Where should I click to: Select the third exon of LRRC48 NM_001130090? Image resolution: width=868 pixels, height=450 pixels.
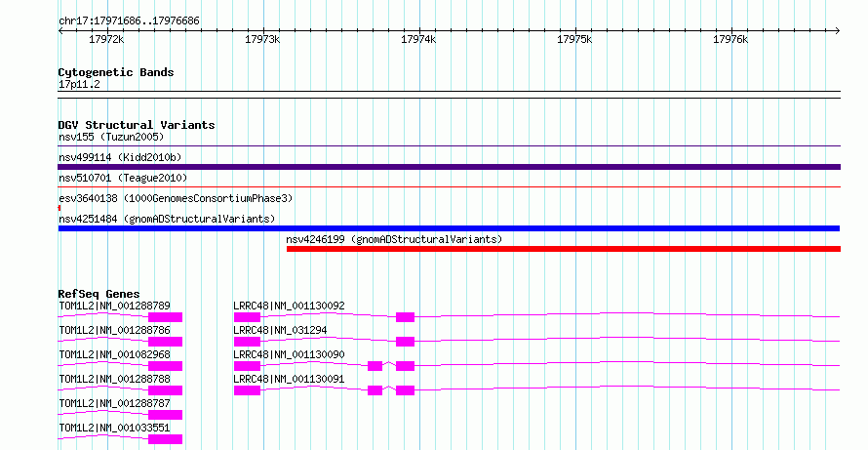405,366
